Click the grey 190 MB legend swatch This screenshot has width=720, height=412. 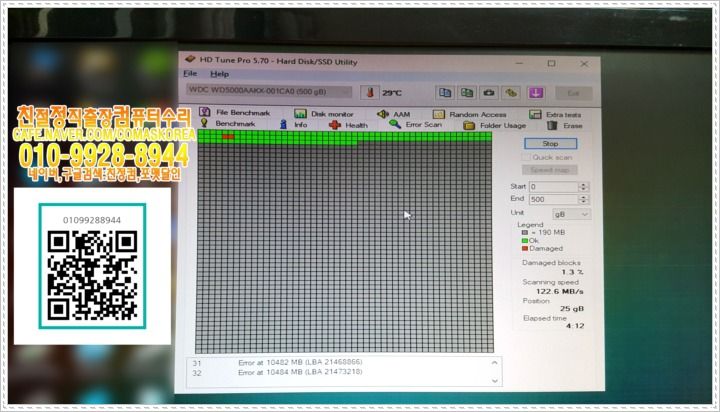point(524,232)
